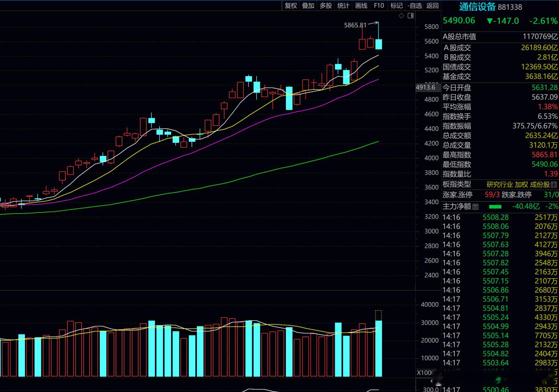Click the 40000 volume axis label
The width and height of the screenshot is (559, 392).
430,304
